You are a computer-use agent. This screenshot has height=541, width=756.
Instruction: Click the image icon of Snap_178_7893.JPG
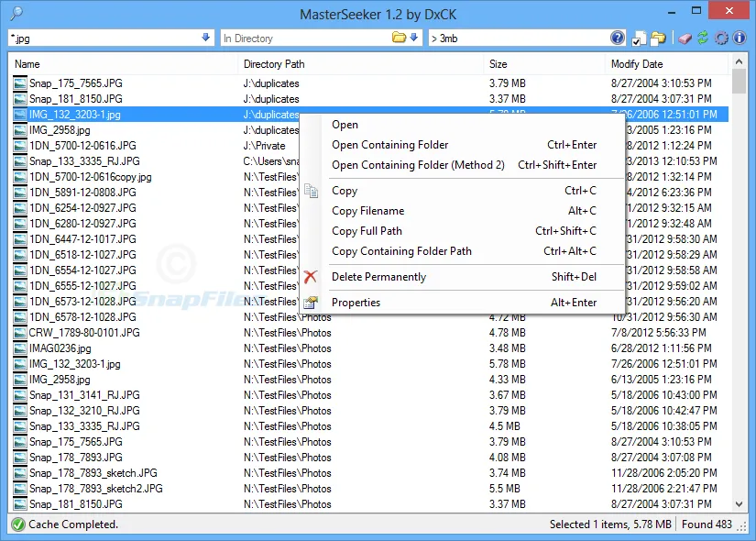click(20, 458)
